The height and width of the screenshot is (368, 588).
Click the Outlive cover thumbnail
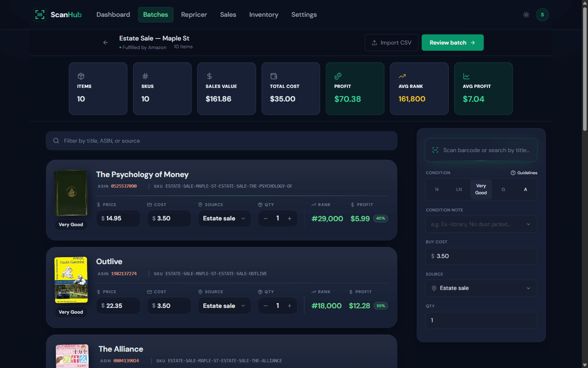71,280
